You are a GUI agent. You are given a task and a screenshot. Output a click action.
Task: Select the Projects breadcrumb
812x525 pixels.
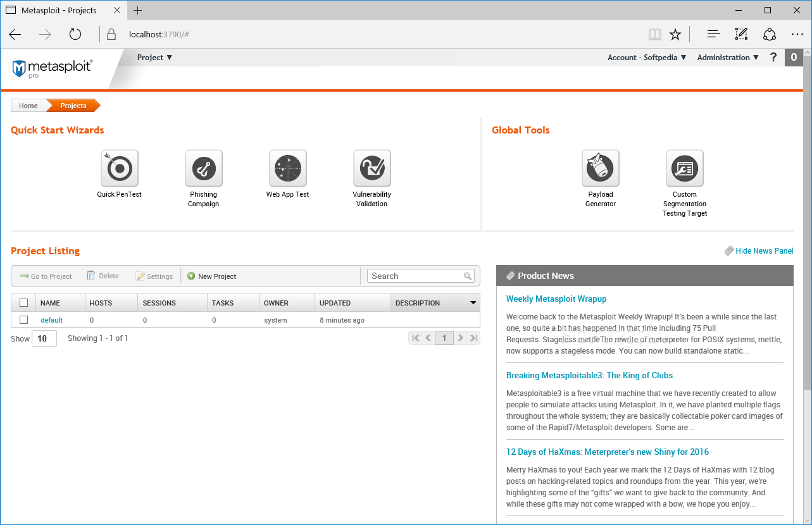tap(73, 106)
